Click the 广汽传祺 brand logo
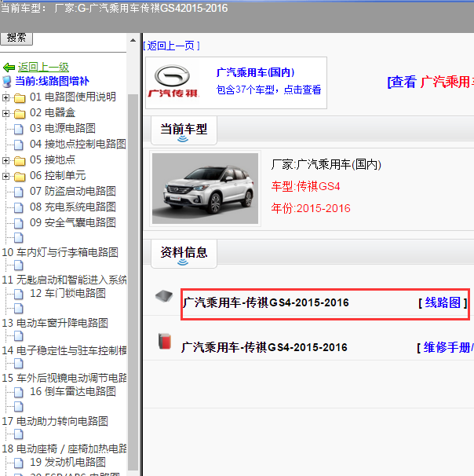The image size is (474, 476). (173, 82)
